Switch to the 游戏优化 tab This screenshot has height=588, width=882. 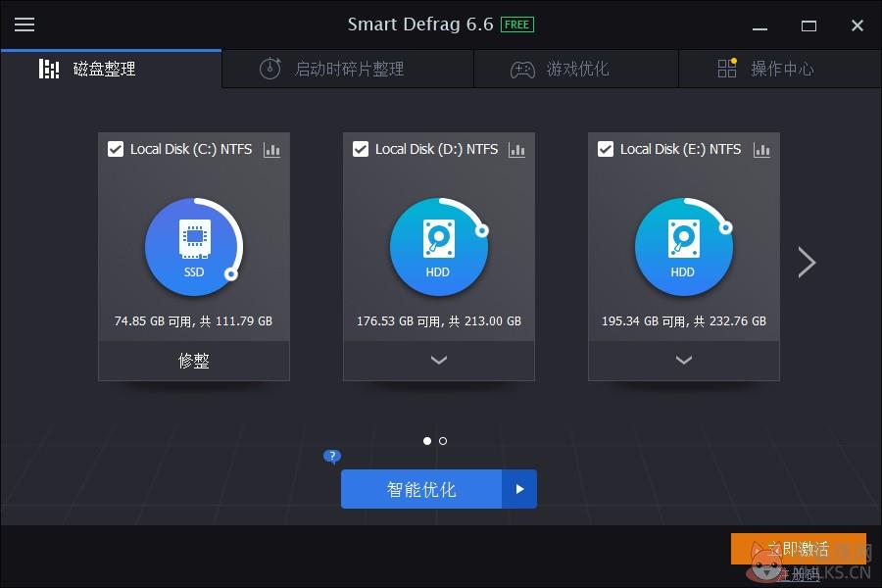pos(576,69)
